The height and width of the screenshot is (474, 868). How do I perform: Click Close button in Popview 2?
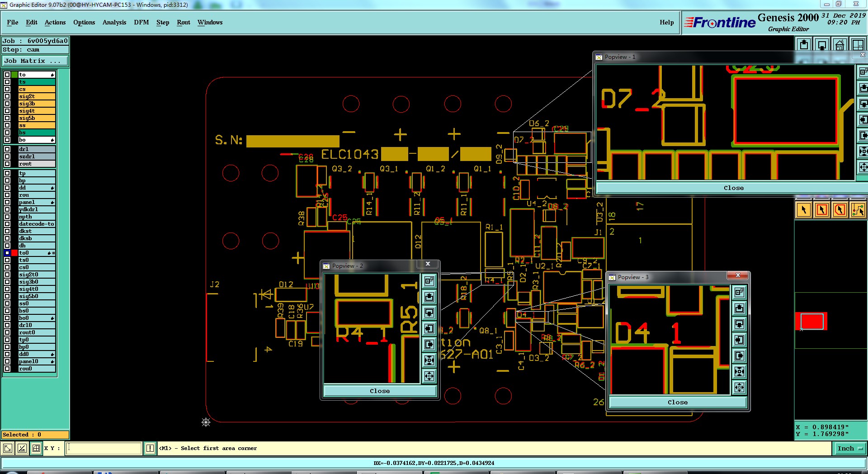pos(380,391)
